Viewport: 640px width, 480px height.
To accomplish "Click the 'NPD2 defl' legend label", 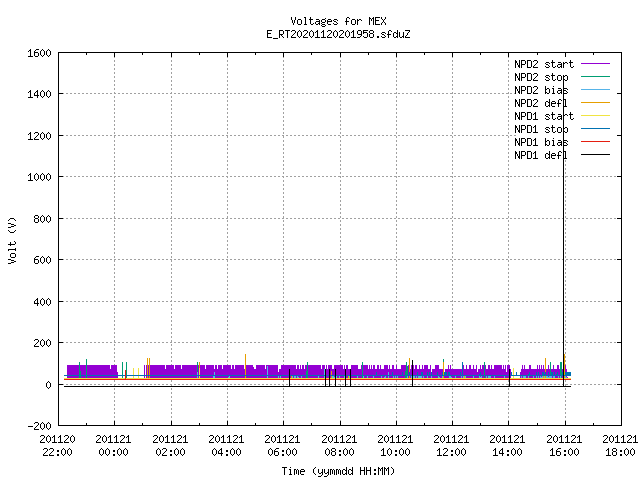I will tap(541, 103).
